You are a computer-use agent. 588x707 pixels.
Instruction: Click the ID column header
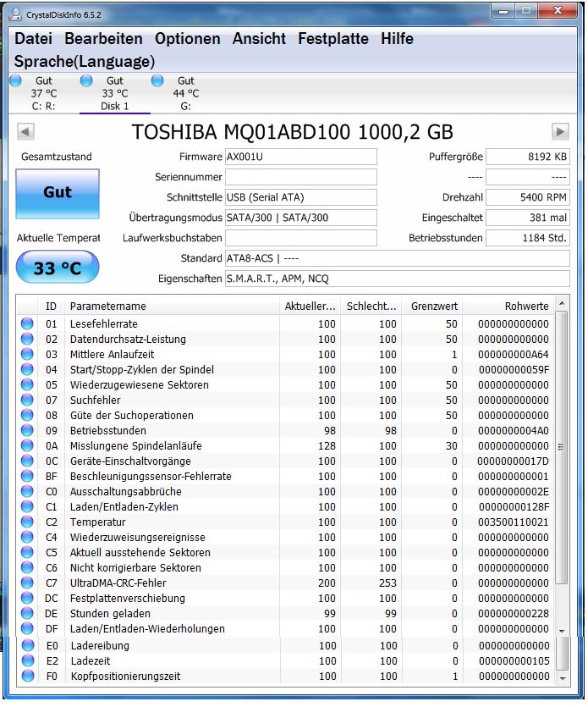(x=51, y=307)
